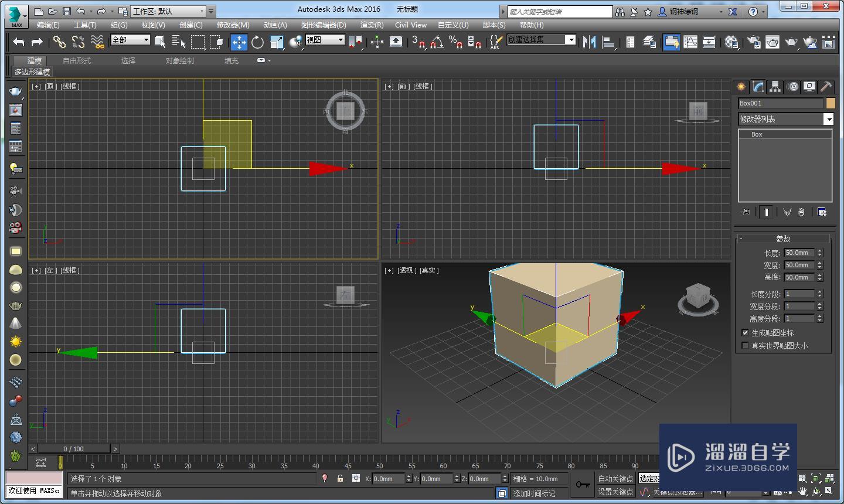Open the Curve Editor from the toolbar
The width and height of the screenshot is (844, 504).
pyautogui.click(x=690, y=42)
